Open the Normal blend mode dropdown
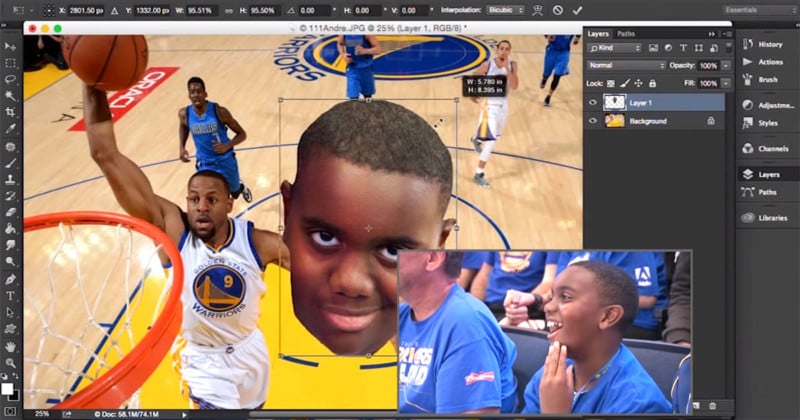 coord(626,65)
